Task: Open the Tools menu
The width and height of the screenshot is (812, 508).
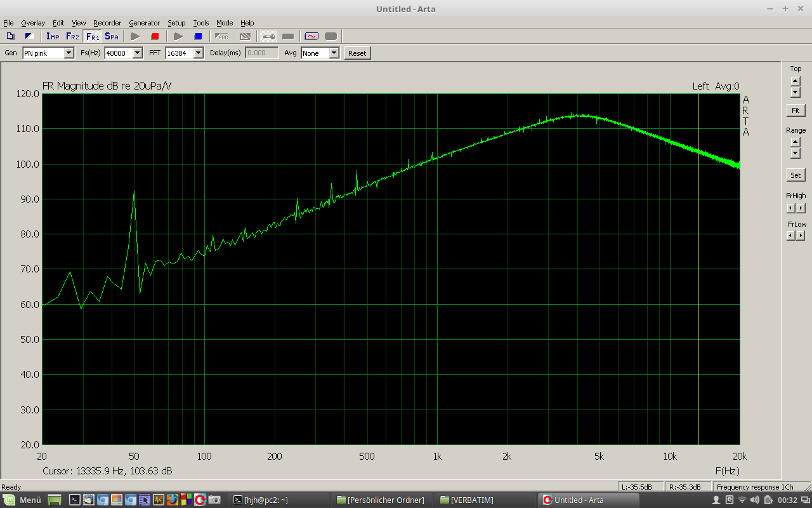Action: click(201, 23)
